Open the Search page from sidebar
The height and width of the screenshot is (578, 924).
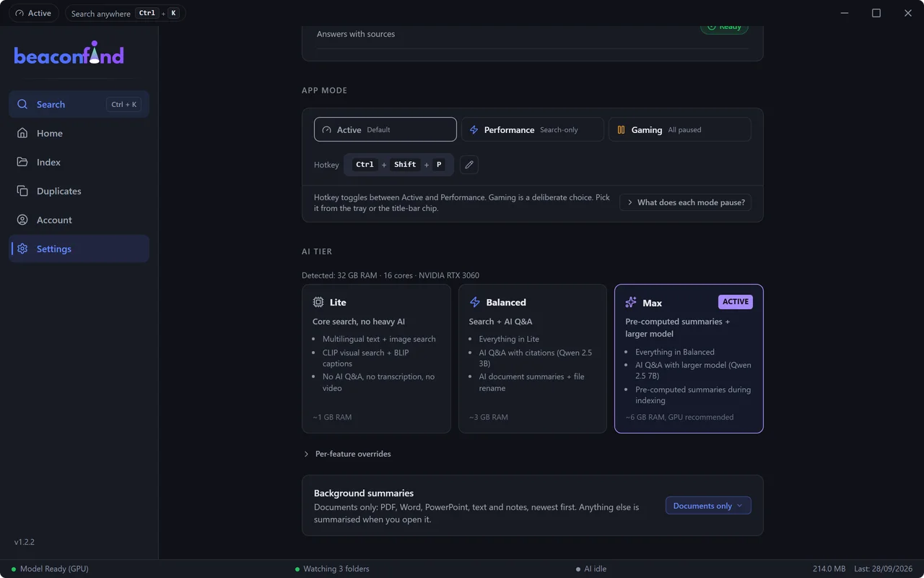(x=79, y=104)
